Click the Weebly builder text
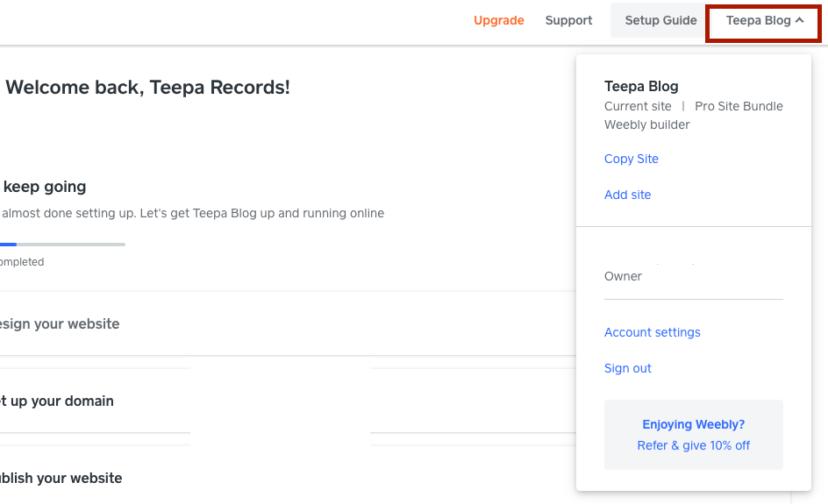 (646, 124)
